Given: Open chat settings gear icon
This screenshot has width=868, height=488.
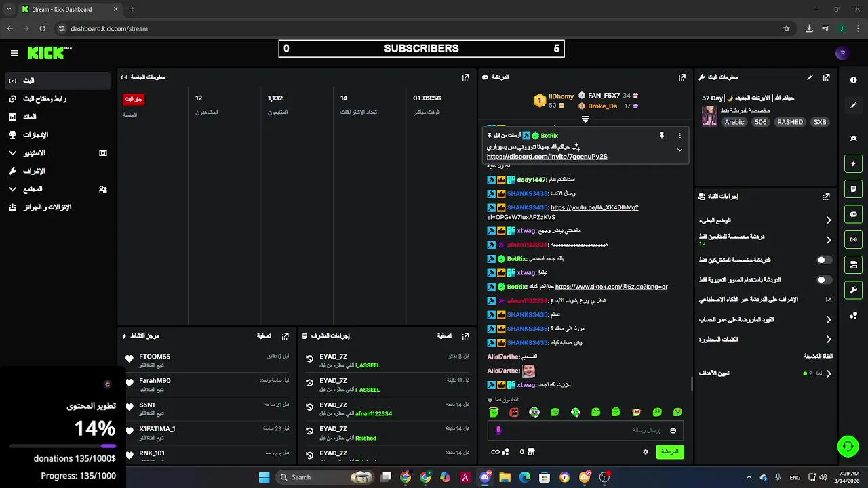Looking at the screenshot, I should [646, 452].
